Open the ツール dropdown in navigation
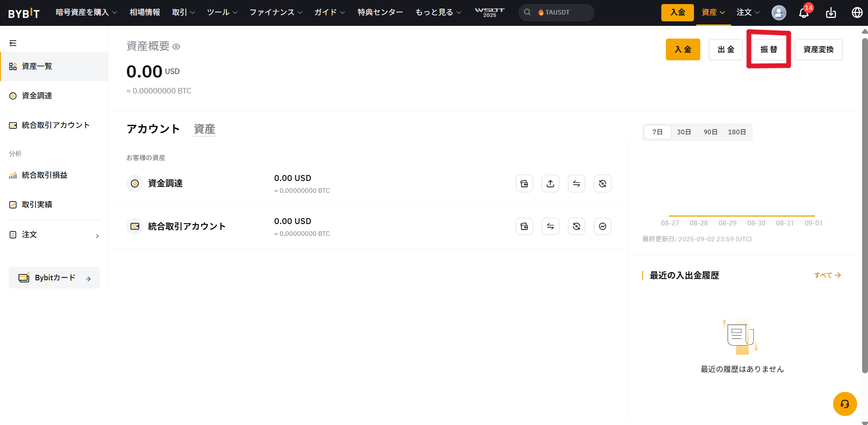This screenshot has width=868, height=425. click(x=222, y=12)
